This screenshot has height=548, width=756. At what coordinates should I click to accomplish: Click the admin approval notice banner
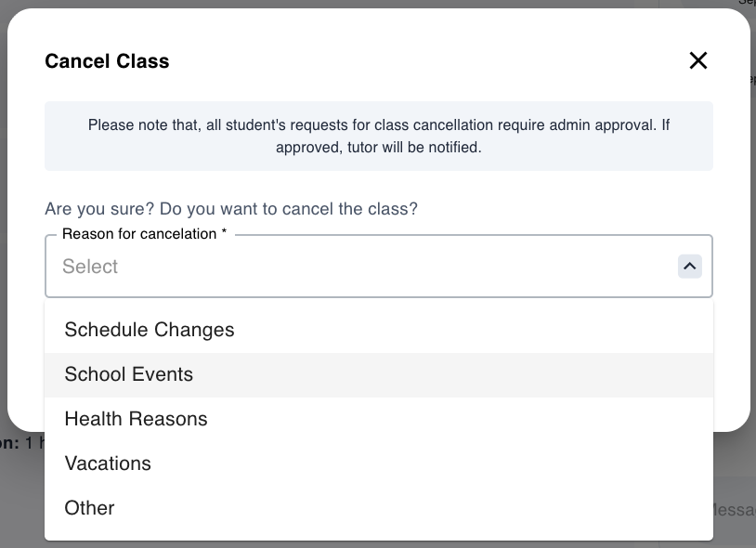tap(378, 136)
